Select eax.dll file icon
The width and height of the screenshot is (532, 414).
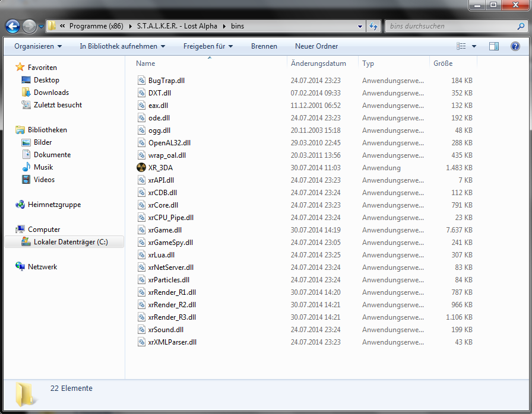point(141,106)
